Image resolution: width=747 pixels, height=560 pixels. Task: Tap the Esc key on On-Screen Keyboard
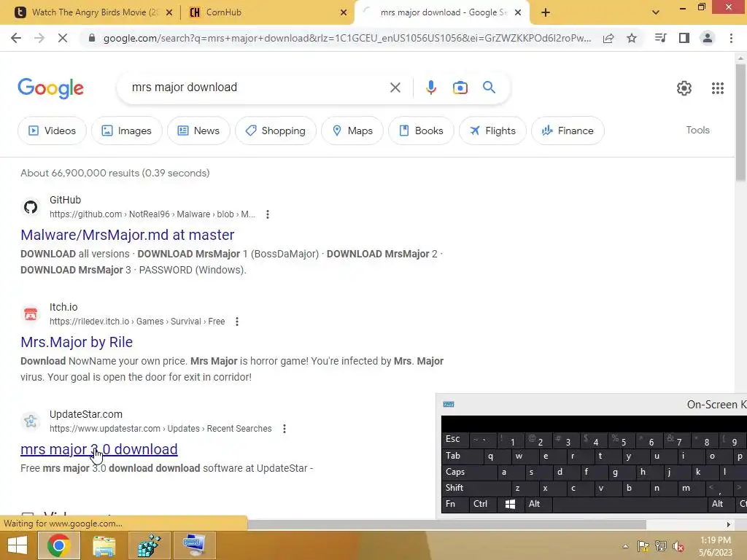click(x=454, y=439)
